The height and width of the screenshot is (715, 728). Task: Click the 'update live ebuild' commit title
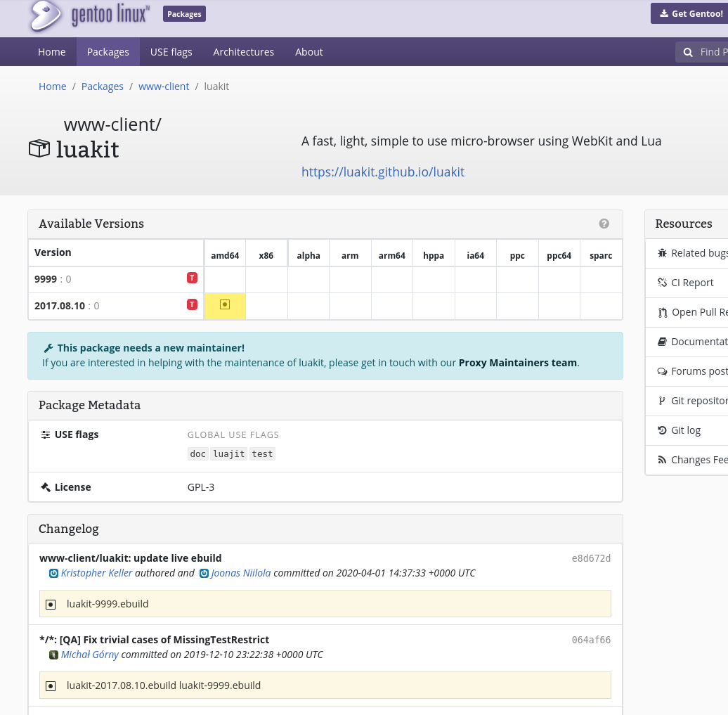click(x=130, y=558)
